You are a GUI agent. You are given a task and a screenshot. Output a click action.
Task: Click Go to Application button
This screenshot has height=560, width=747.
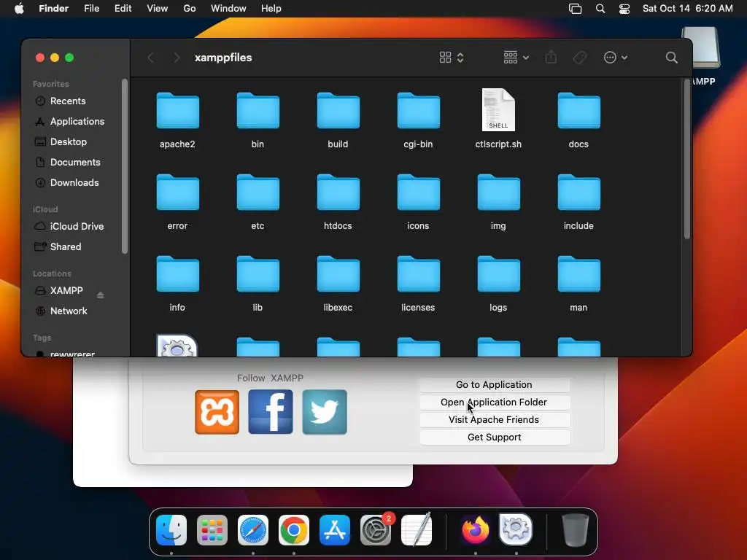click(495, 385)
